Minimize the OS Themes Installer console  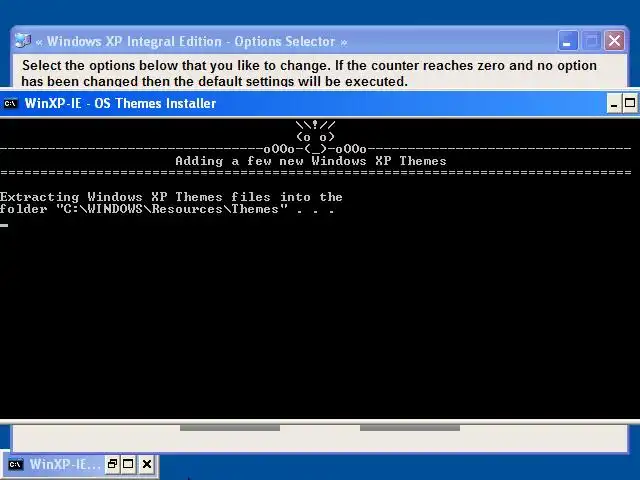pos(613,103)
